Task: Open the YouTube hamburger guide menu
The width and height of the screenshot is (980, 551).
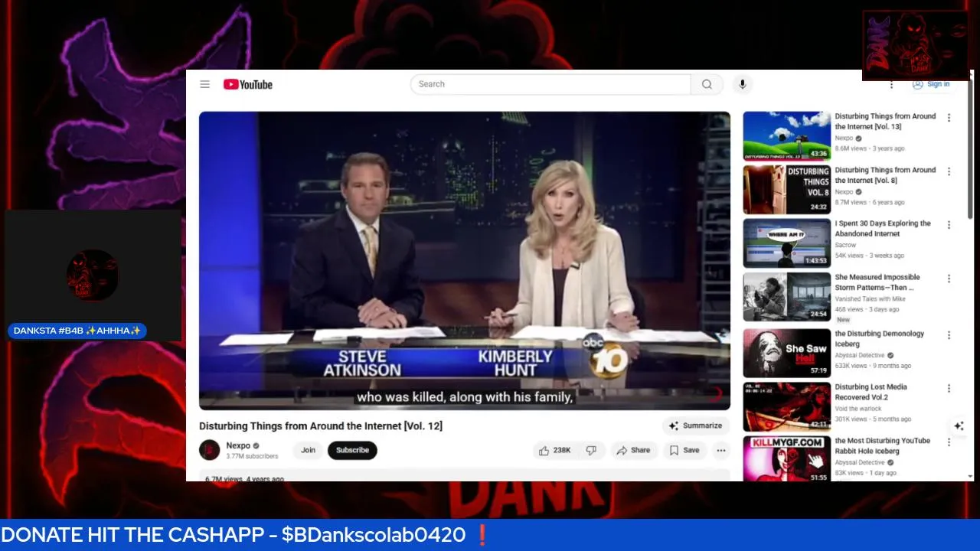Action: tap(205, 84)
